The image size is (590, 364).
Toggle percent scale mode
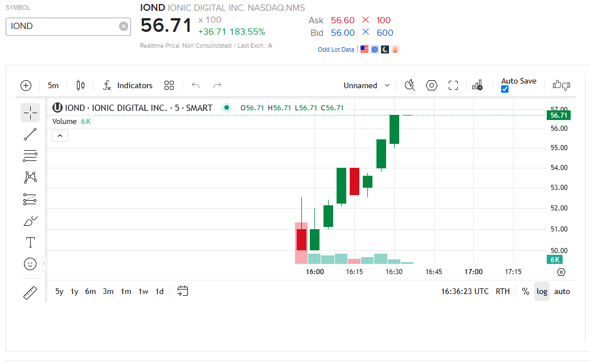(x=526, y=292)
